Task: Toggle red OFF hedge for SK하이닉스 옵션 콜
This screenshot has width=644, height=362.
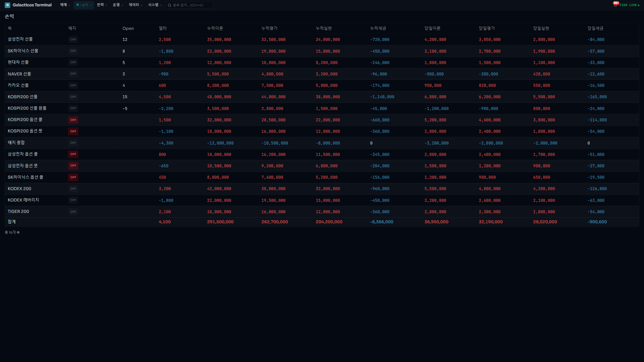Action: 73,177
